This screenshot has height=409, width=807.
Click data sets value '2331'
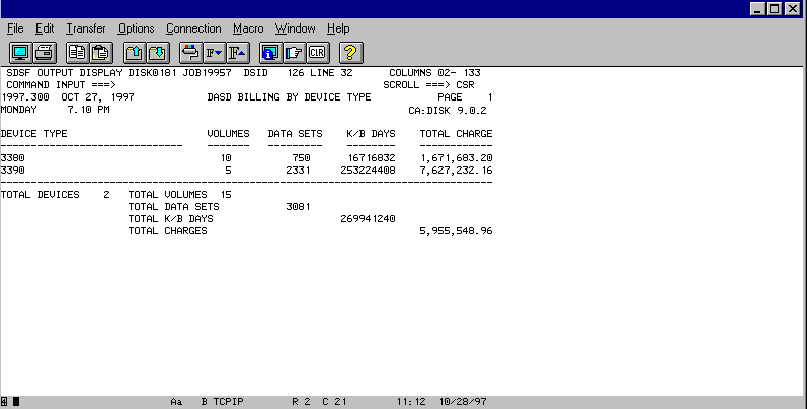(299, 170)
